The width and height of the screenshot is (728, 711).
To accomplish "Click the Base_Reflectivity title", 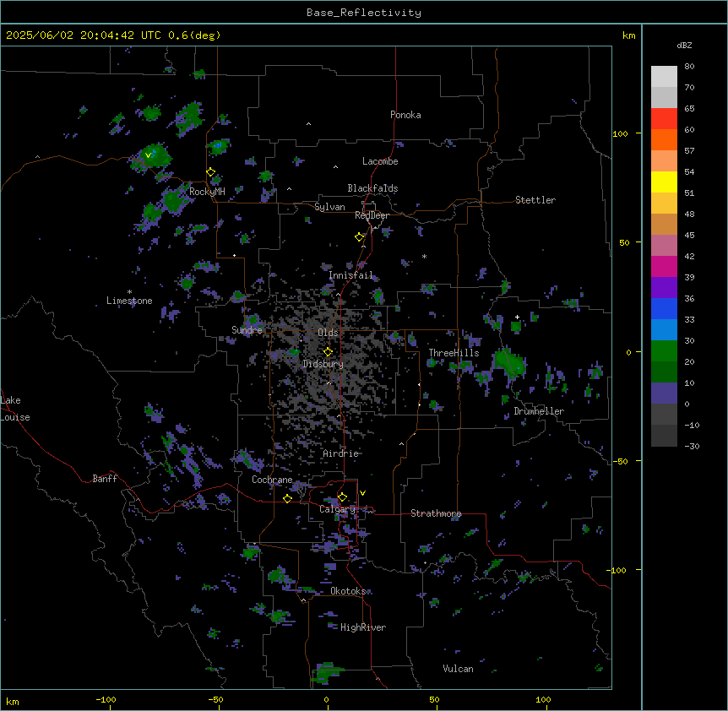I will (x=364, y=13).
